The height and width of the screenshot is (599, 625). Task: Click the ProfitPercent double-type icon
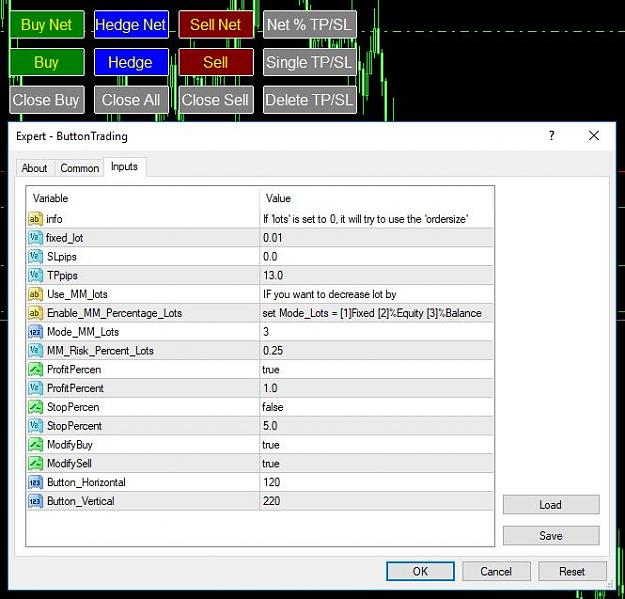[35, 388]
